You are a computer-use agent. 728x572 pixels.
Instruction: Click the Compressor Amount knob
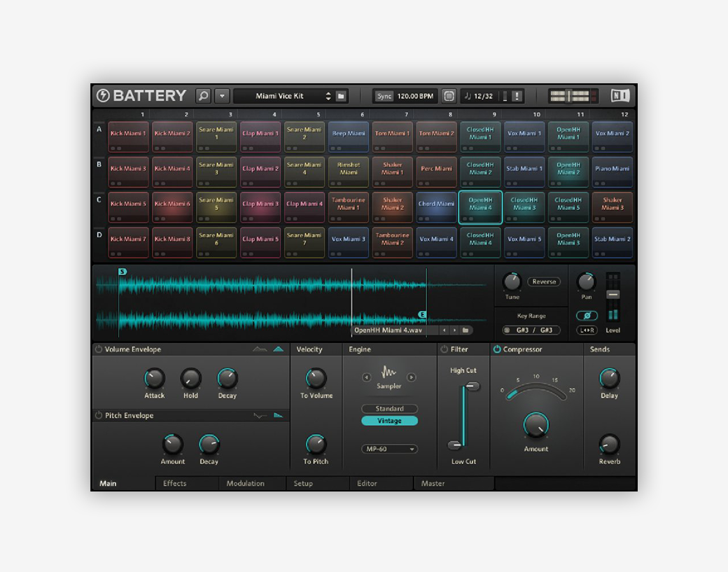[x=535, y=425]
